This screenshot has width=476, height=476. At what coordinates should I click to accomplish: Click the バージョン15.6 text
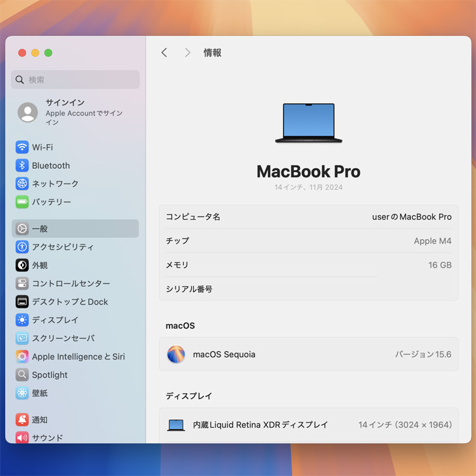(x=423, y=354)
